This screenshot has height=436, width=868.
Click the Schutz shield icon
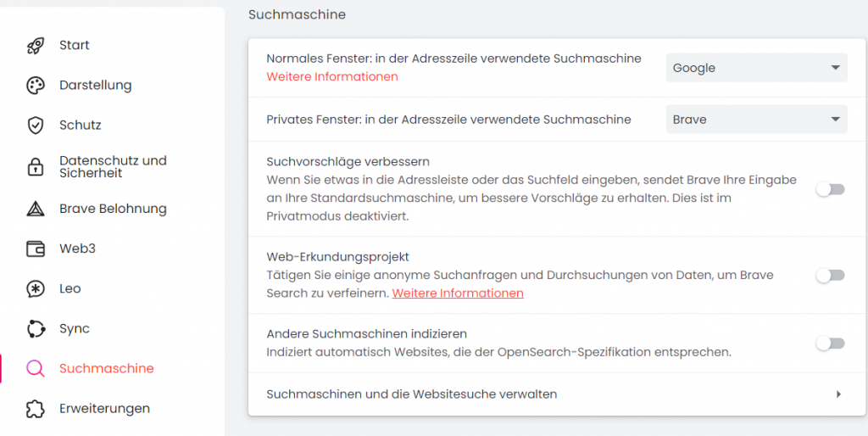click(x=36, y=126)
